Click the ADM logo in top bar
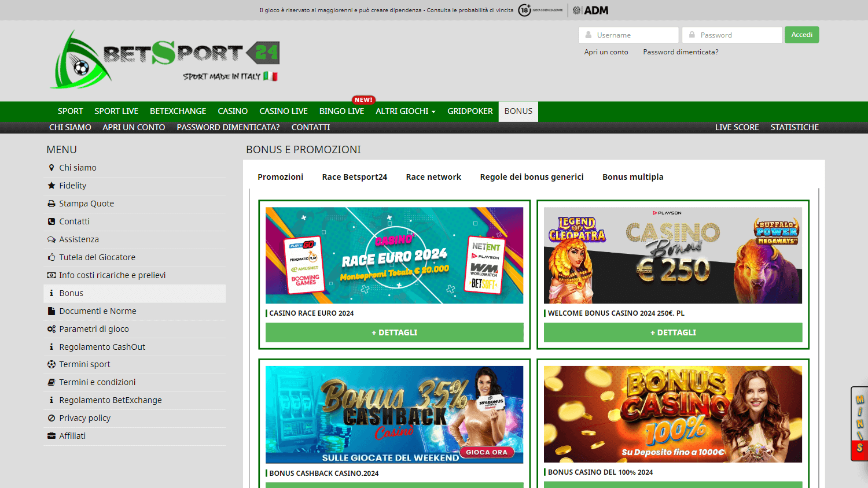This screenshot has width=868, height=488. (591, 10)
